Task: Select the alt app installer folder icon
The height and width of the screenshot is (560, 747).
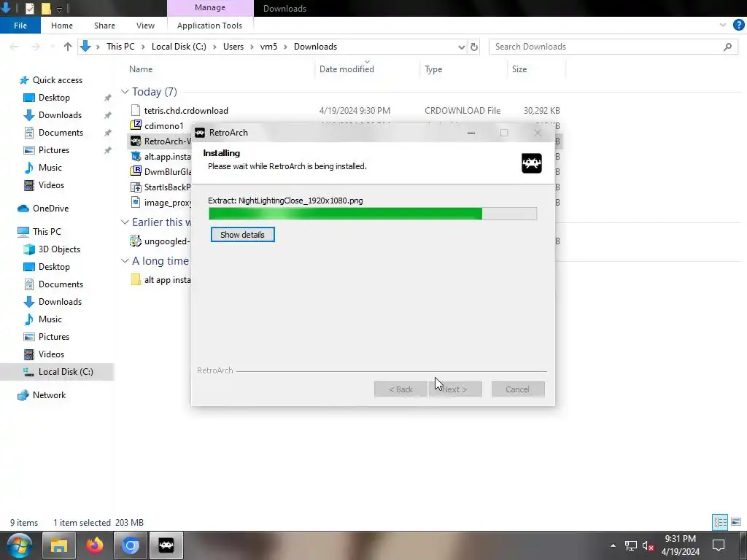Action: coord(136,279)
